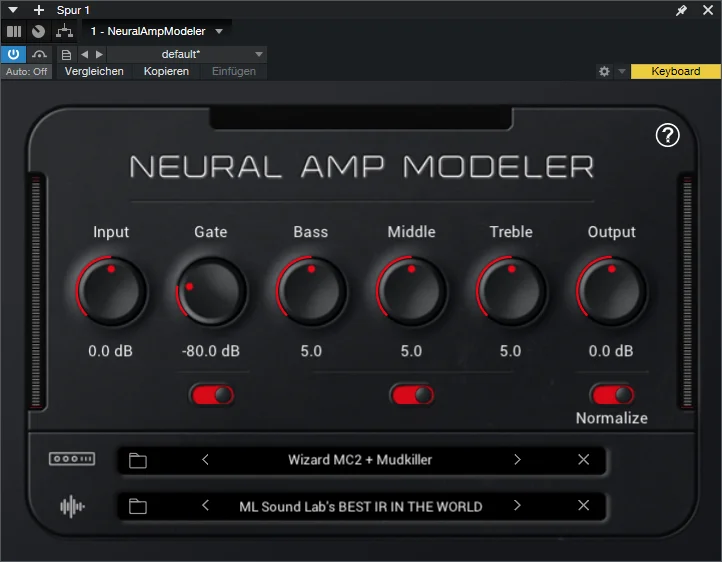Click the Bass 5.0 value
The image size is (722, 562).
click(x=311, y=351)
